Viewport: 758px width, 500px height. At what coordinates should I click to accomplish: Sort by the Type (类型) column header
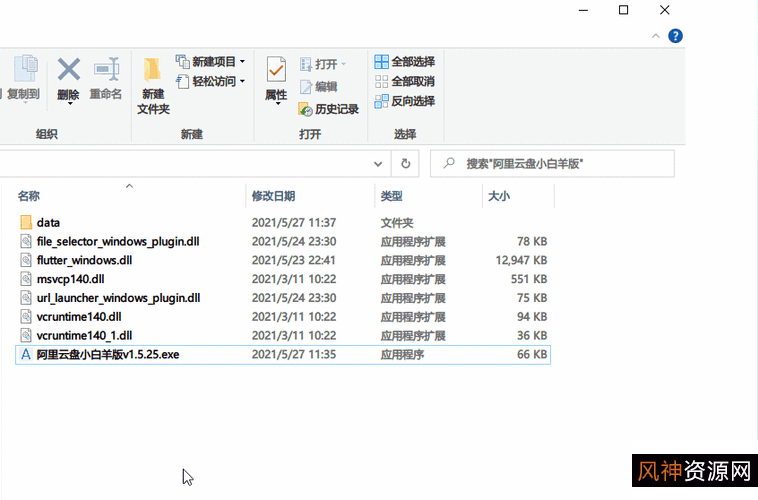(392, 196)
